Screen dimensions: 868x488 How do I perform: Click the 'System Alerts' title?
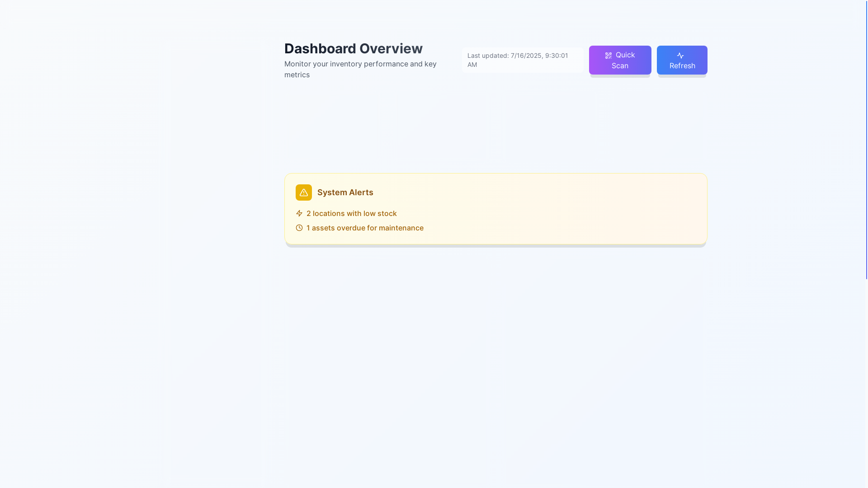(345, 192)
